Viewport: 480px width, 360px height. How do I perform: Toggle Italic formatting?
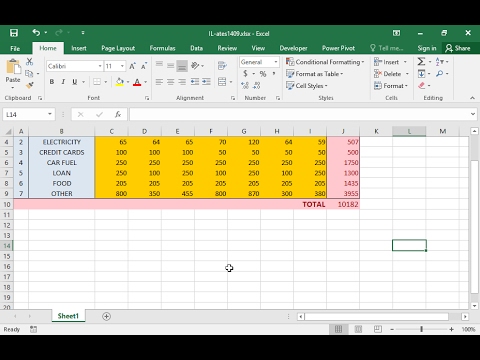coord(63,82)
